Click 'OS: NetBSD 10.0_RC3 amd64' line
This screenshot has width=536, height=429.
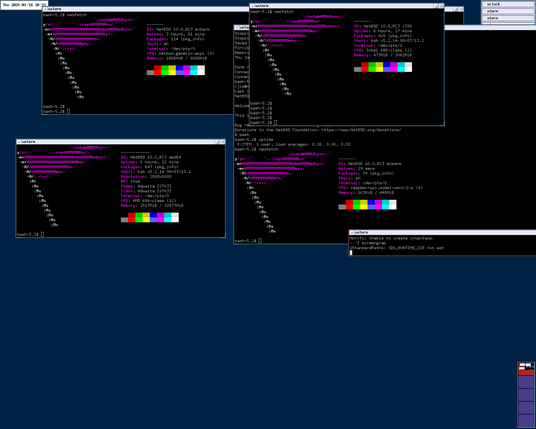(x=151, y=157)
